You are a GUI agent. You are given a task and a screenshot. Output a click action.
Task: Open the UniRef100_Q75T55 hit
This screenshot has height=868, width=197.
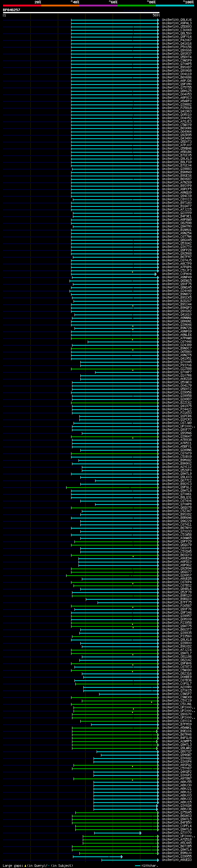point(177,88)
